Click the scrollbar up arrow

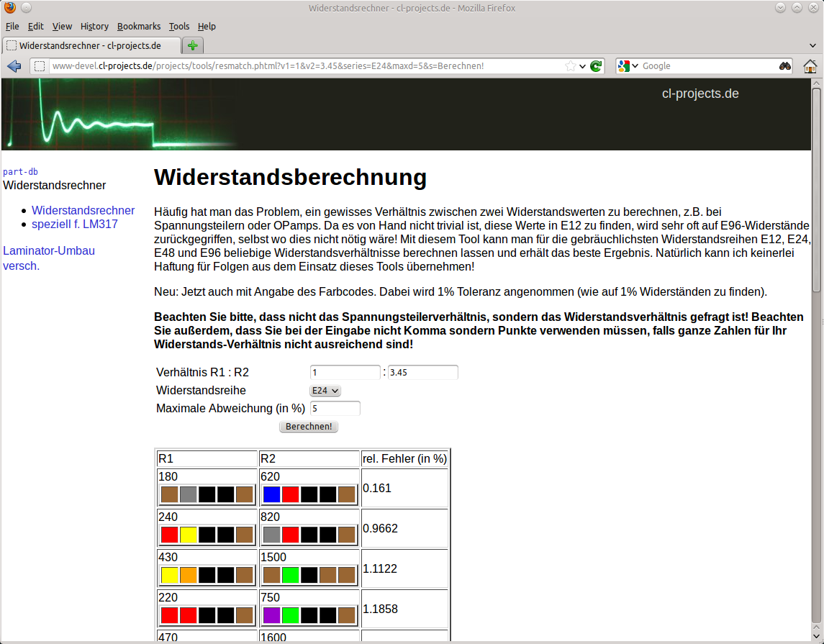coord(816,83)
